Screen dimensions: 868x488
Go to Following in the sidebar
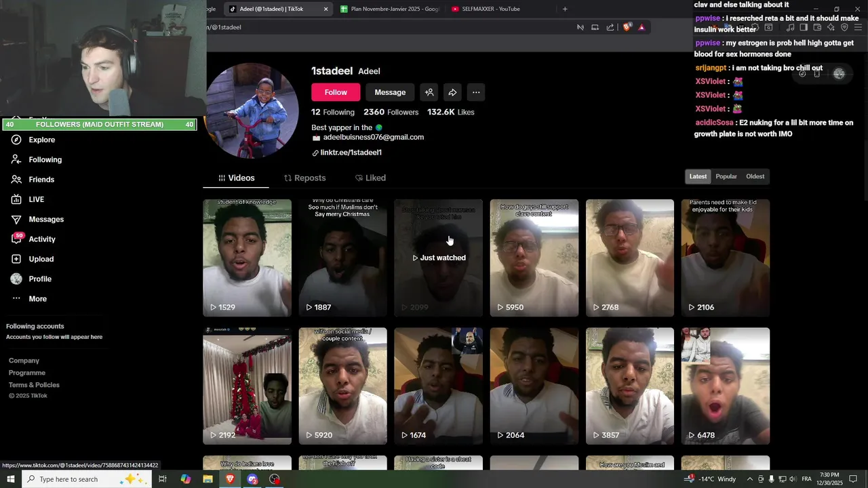point(37,159)
